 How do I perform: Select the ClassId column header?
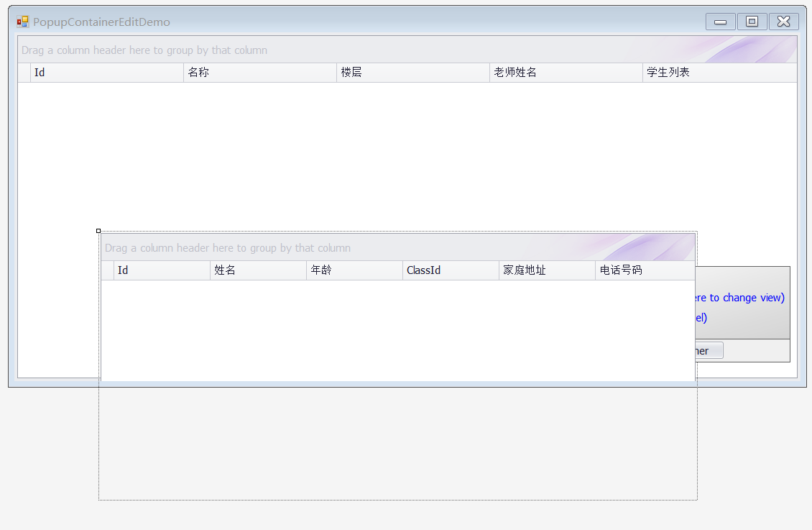tap(450, 270)
